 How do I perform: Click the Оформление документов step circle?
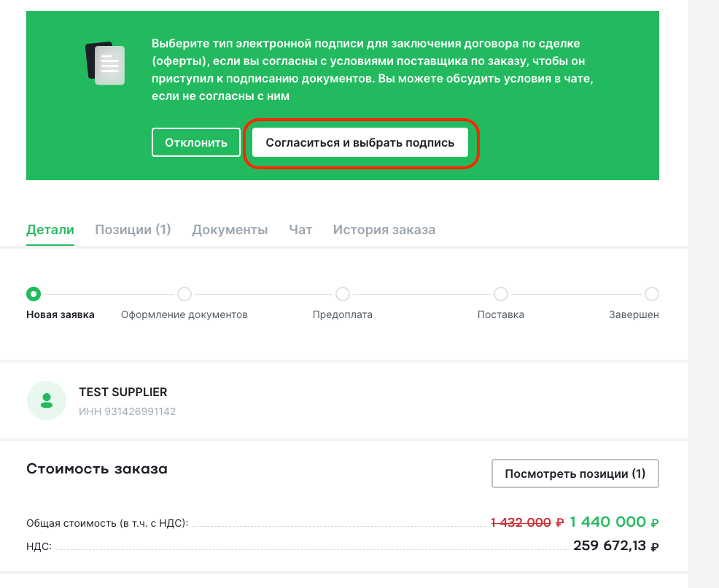point(184,294)
